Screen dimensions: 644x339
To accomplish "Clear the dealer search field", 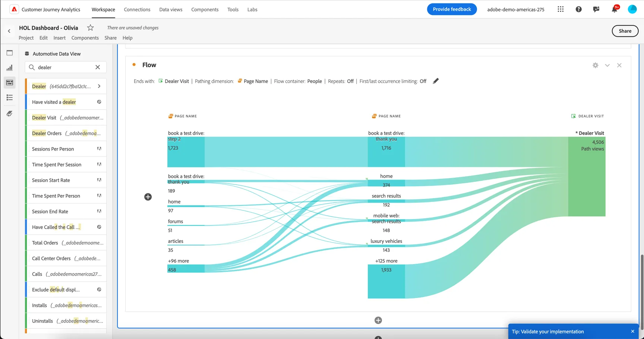I will (x=98, y=67).
